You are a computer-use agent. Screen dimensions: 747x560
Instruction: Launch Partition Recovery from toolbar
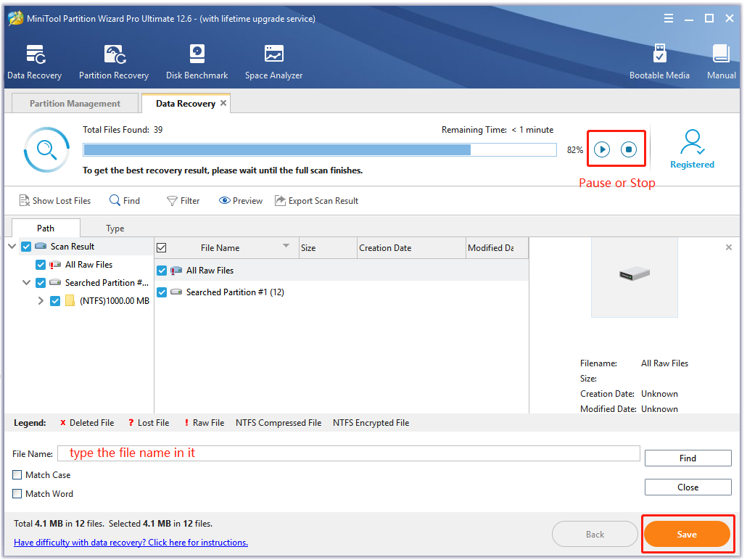click(x=115, y=54)
